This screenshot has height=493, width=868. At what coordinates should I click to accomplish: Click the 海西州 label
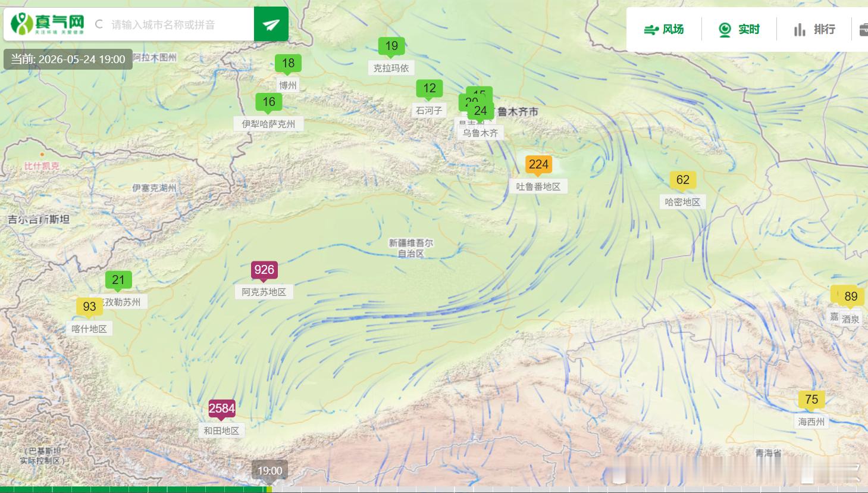(x=811, y=422)
